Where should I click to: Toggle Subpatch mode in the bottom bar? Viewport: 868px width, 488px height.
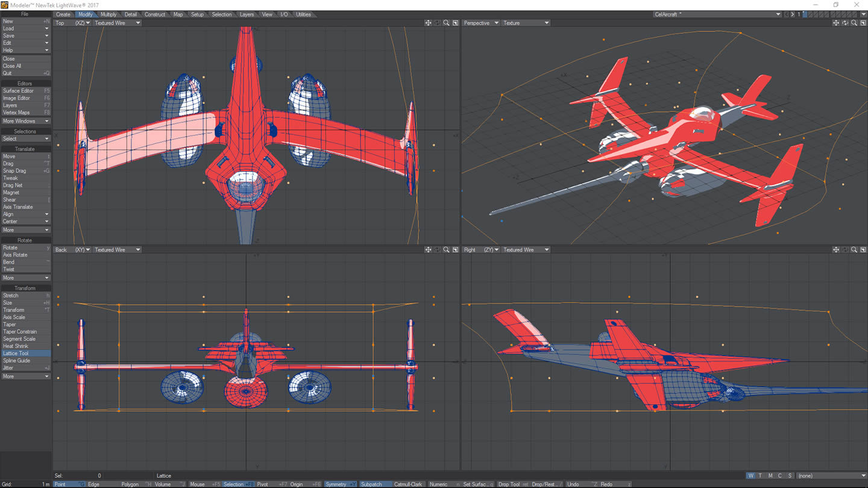click(x=371, y=484)
